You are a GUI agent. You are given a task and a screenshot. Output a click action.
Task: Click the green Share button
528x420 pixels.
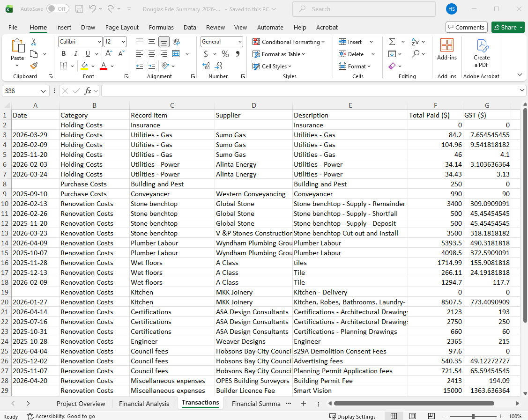point(508,27)
